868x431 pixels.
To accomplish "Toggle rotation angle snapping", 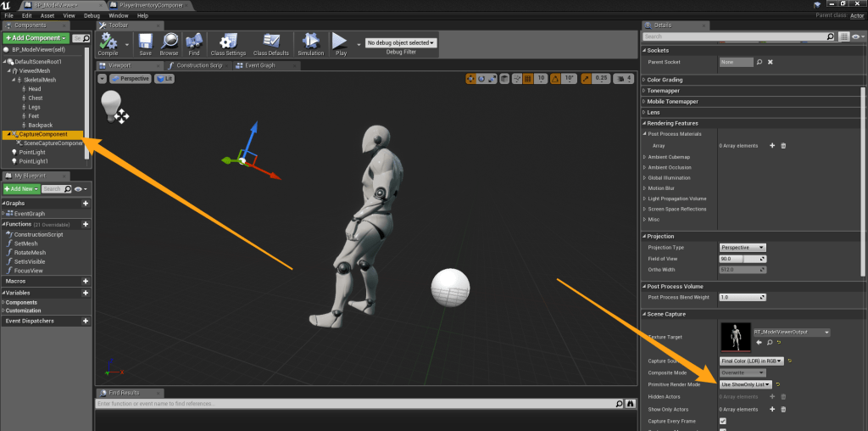I will (x=554, y=78).
